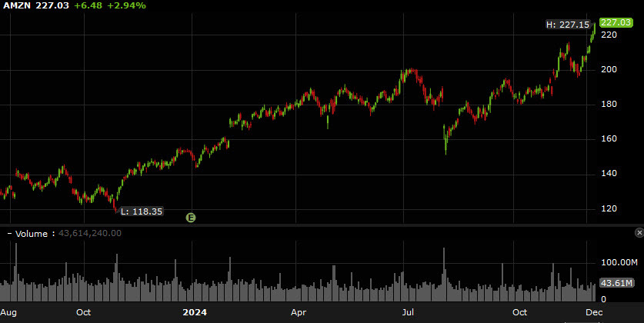Select the H: 227.15 high label
Screen dimensions: 644x323
(x=568, y=25)
